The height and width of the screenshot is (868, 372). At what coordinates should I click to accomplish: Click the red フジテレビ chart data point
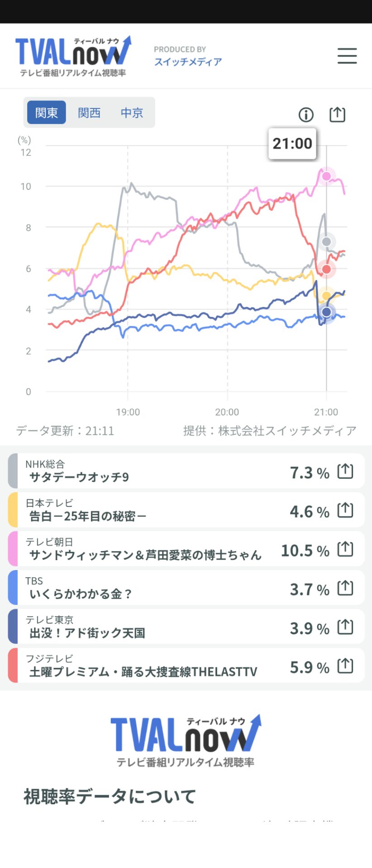click(x=326, y=269)
